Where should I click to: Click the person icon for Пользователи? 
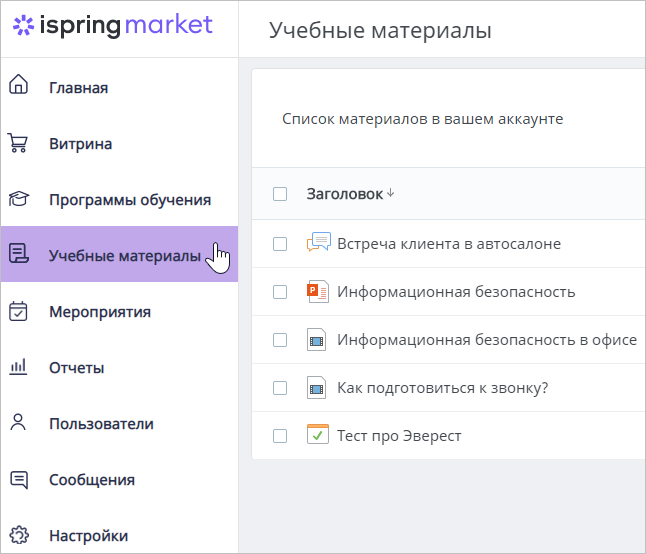(x=18, y=422)
